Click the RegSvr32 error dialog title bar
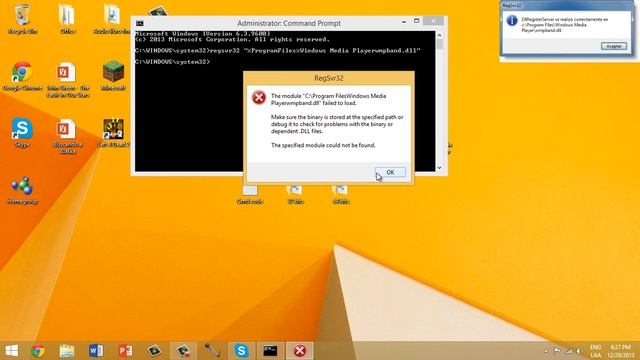This screenshot has height=360, width=640. tap(329, 78)
